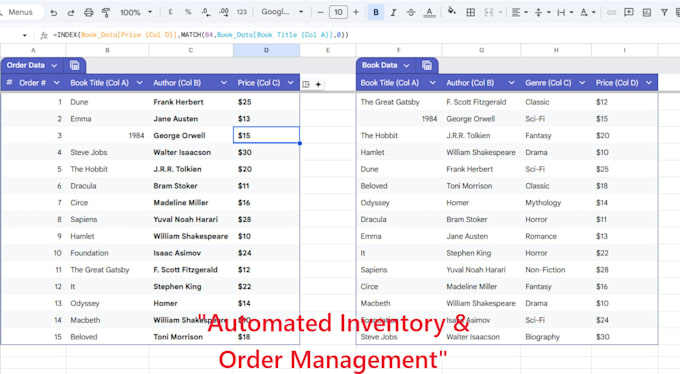Select column G header
The width and height of the screenshot is (680, 374).
(x=481, y=50)
